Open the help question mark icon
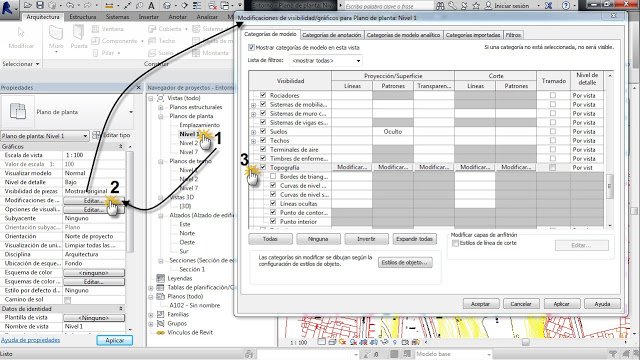 tap(566, 6)
